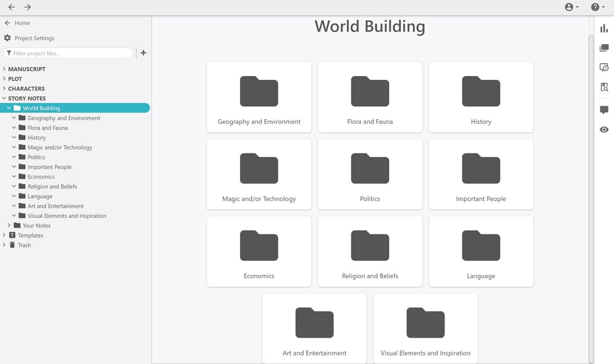
Task: Open the Magic and/or Technology folder card
Action: point(259,174)
